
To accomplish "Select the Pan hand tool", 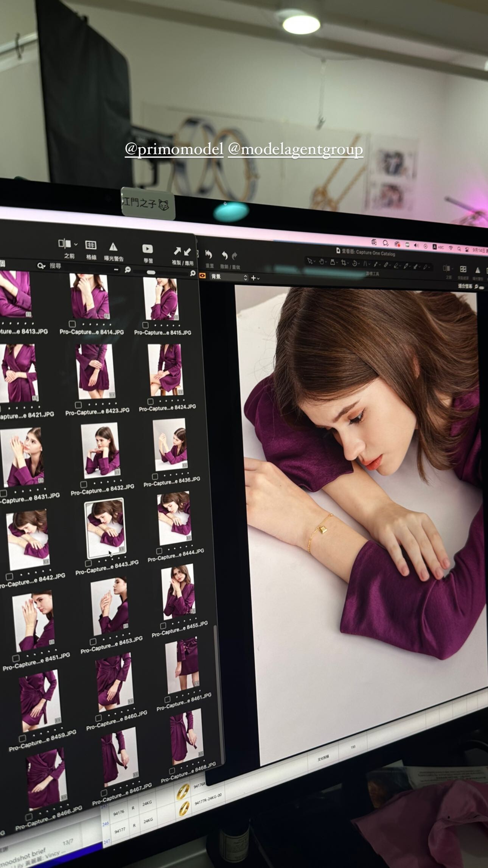I will [x=321, y=262].
